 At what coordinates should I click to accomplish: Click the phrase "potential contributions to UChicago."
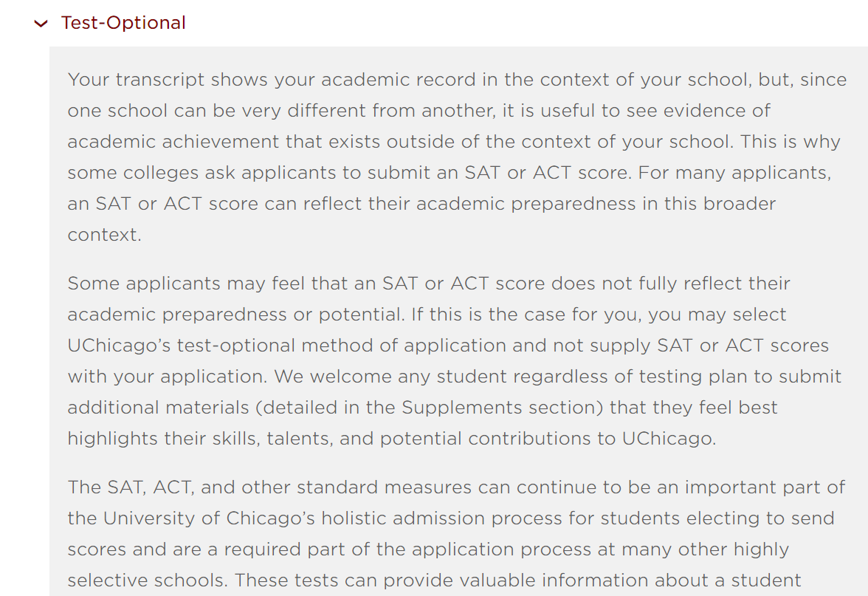pyautogui.click(x=548, y=438)
